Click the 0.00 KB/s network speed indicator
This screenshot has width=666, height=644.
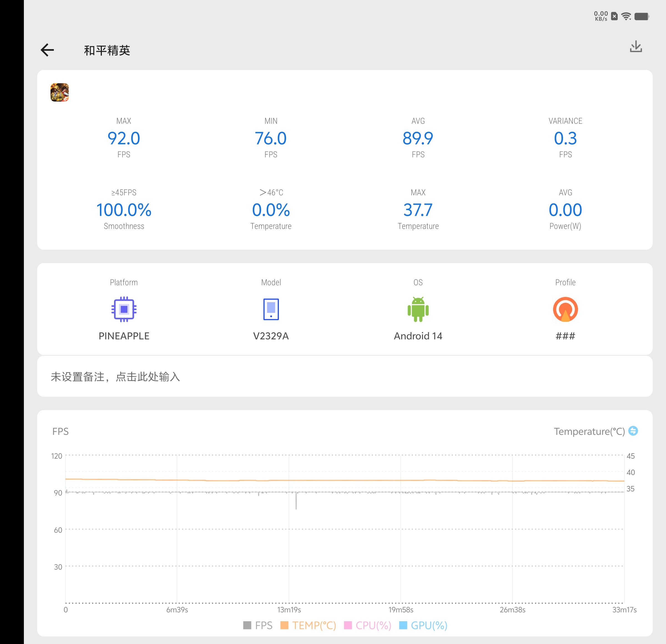[601, 16]
